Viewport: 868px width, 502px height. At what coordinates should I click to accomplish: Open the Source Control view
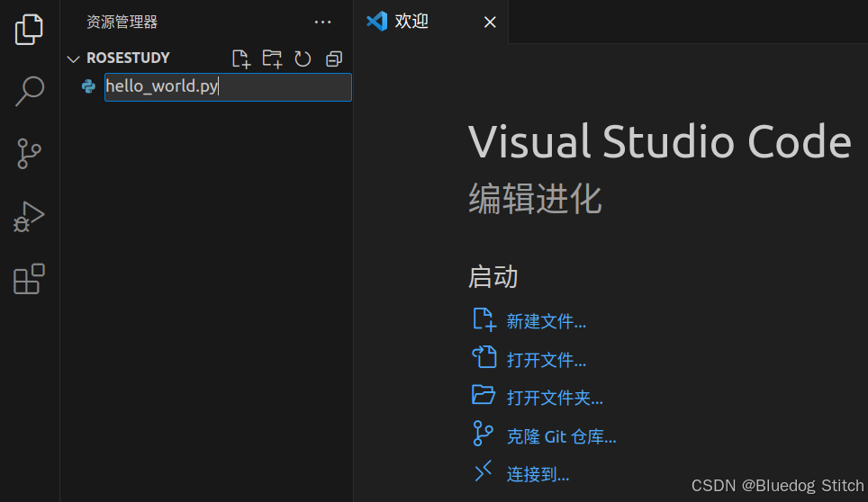coord(29,153)
